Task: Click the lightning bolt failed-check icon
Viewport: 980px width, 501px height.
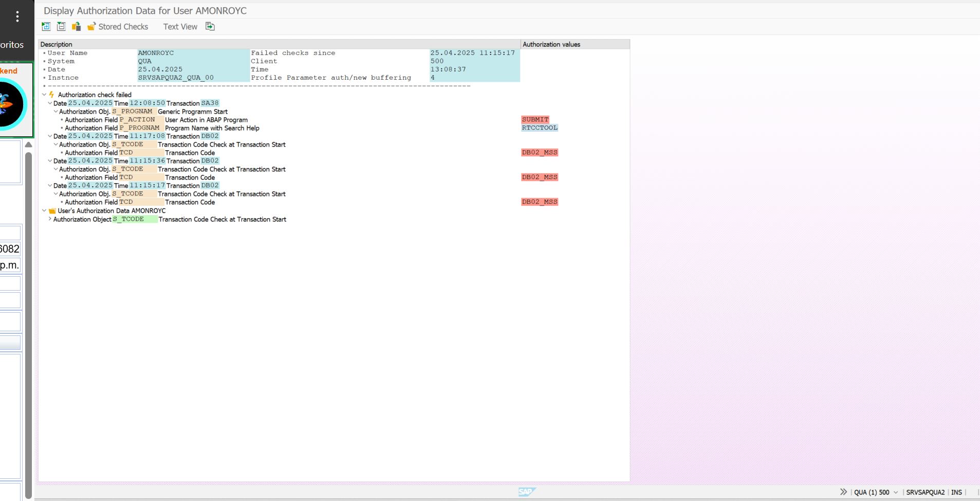Action: 51,95
